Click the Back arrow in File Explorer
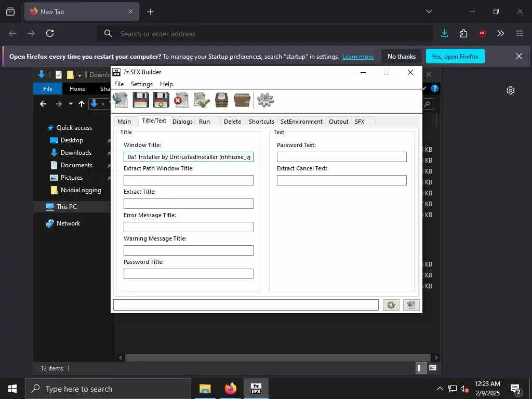 point(43,104)
